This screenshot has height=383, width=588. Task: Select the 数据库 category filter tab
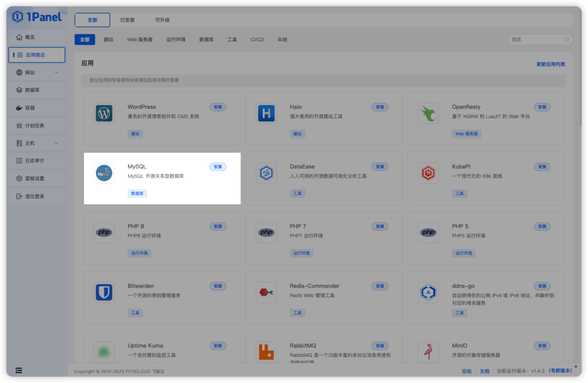pos(206,39)
